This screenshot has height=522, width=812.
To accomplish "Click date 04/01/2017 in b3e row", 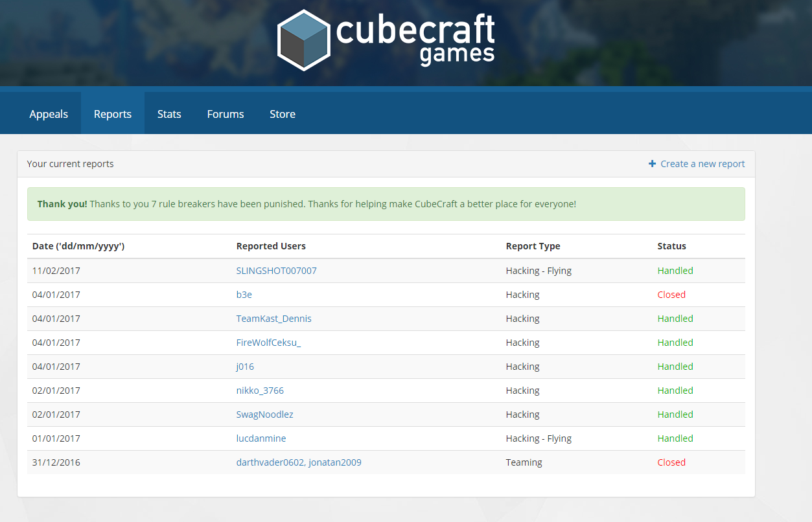I will [56, 295].
